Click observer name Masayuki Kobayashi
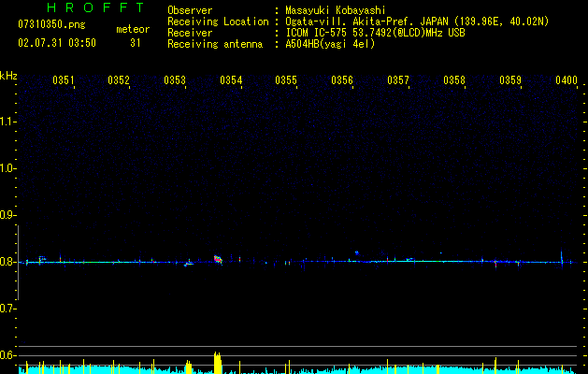Screen dimensions: 588x374 tap(336, 10)
